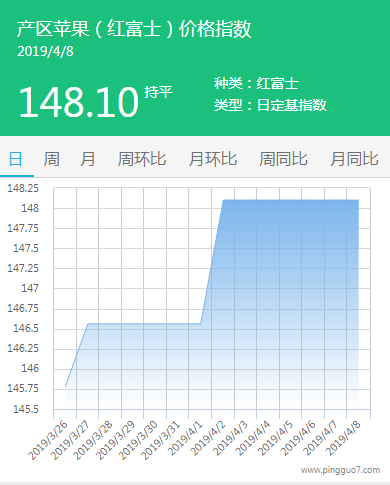Click the date 2019/4/8 under the title
Image resolution: width=390 pixels, height=485 pixels.
tap(45, 52)
